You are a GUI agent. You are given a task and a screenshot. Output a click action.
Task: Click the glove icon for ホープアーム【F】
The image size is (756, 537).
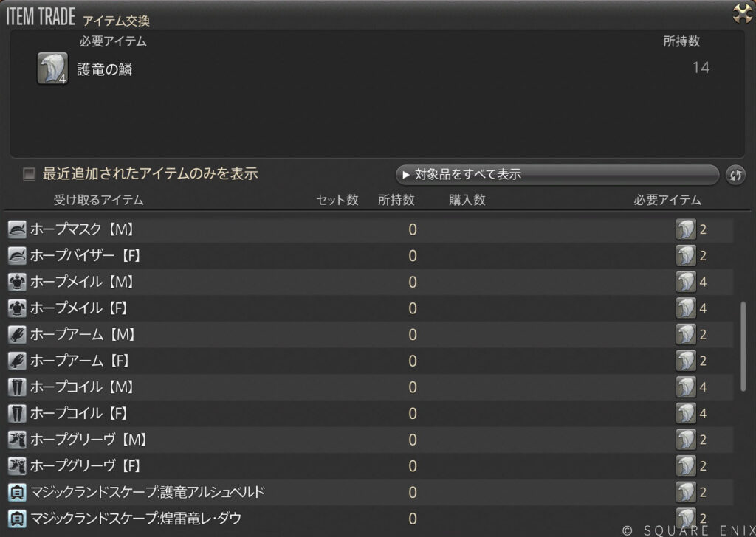(17, 361)
